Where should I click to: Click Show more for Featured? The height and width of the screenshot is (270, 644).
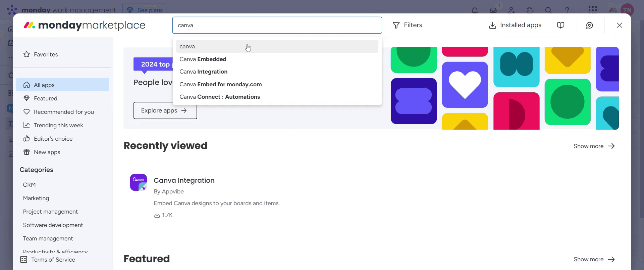click(x=594, y=259)
